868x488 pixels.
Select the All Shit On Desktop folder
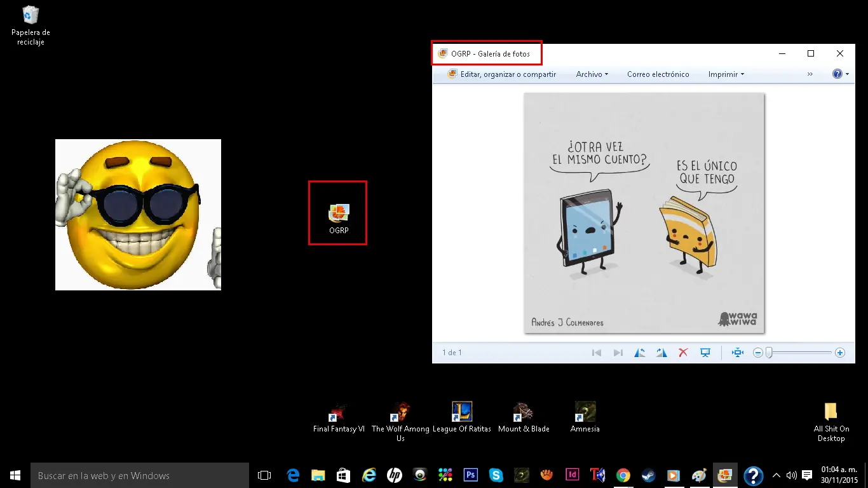(x=831, y=422)
